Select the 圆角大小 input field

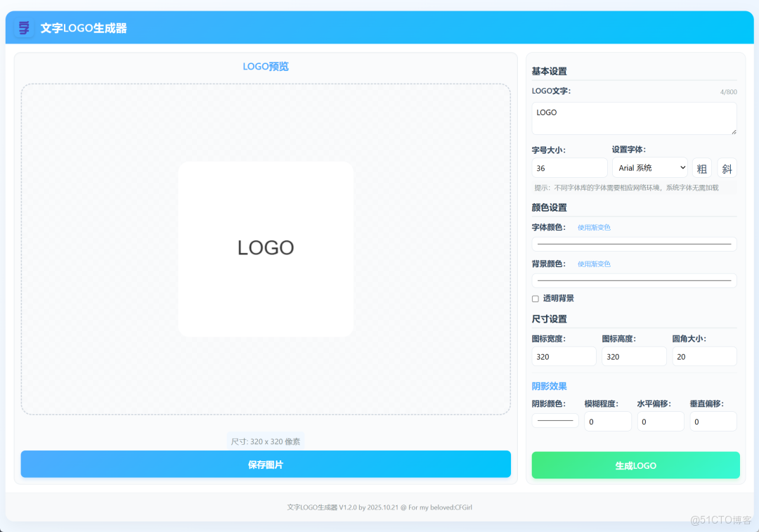pos(704,356)
